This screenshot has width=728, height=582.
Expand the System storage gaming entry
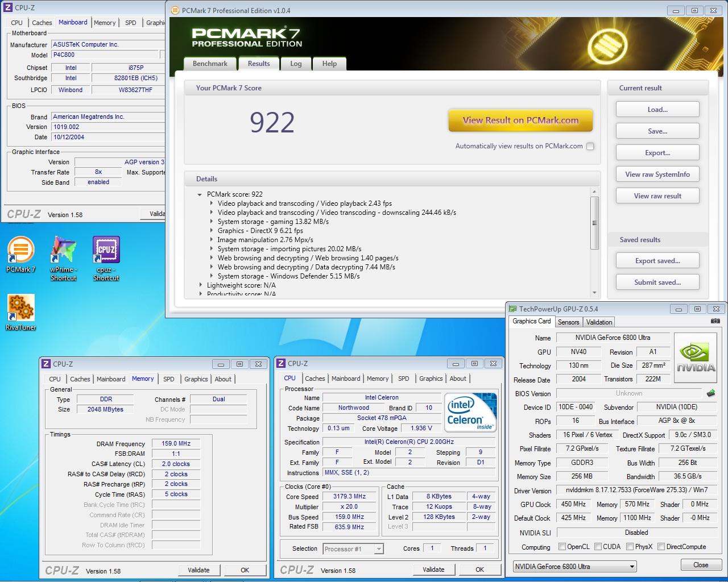tap(212, 222)
